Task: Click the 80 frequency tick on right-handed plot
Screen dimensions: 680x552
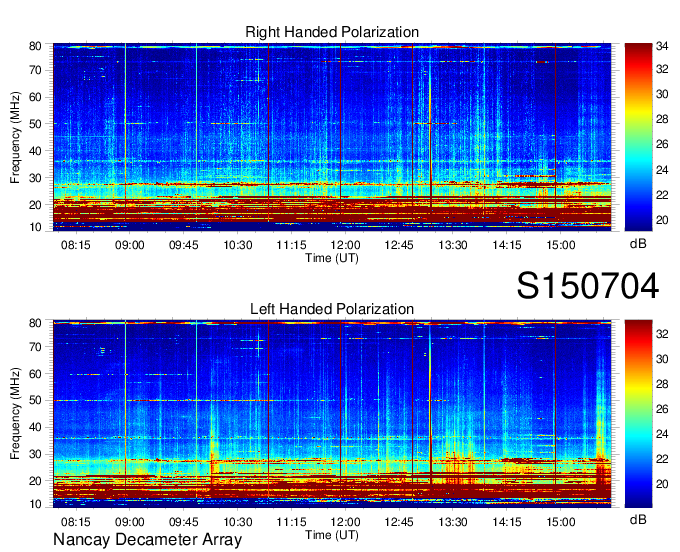Action: point(35,46)
